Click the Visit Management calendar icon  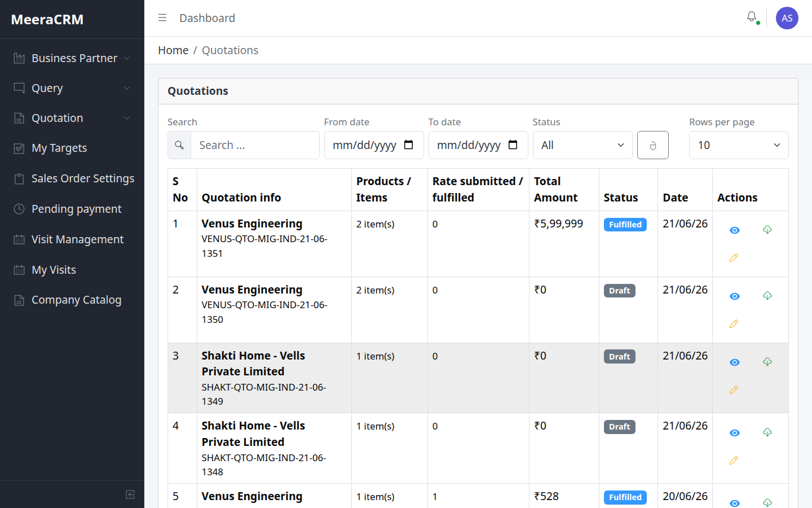tap(19, 239)
